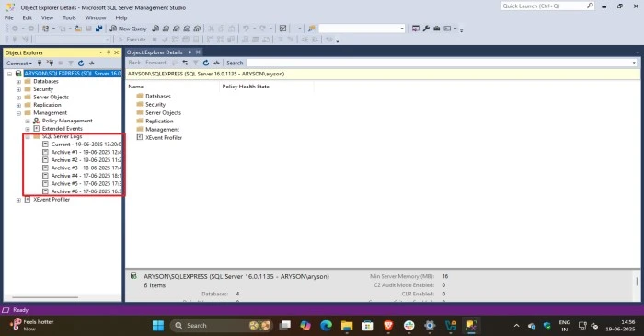
Task: Select Policy Management in Object Explorer
Action: coord(67,121)
